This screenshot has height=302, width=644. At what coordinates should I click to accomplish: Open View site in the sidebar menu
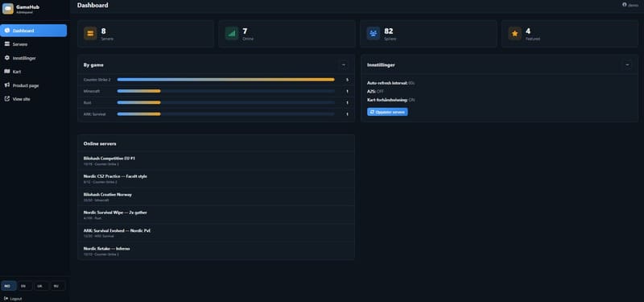click(34, 99)
